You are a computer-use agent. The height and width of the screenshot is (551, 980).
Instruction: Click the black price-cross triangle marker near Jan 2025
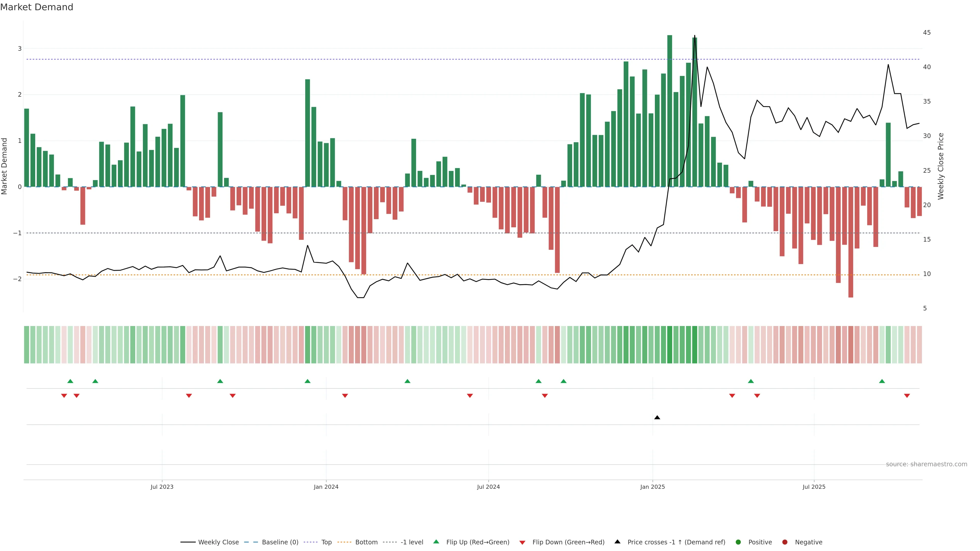[x=657, y=418]
